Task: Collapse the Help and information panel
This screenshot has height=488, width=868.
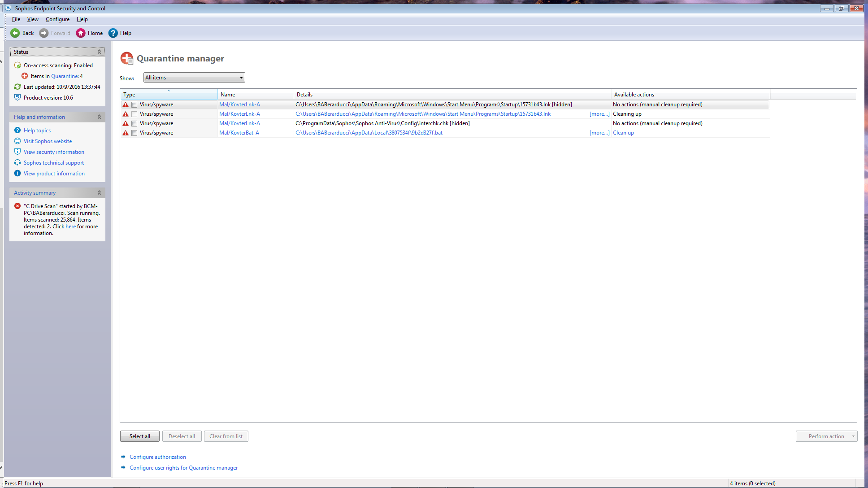Action: [99, 117]
